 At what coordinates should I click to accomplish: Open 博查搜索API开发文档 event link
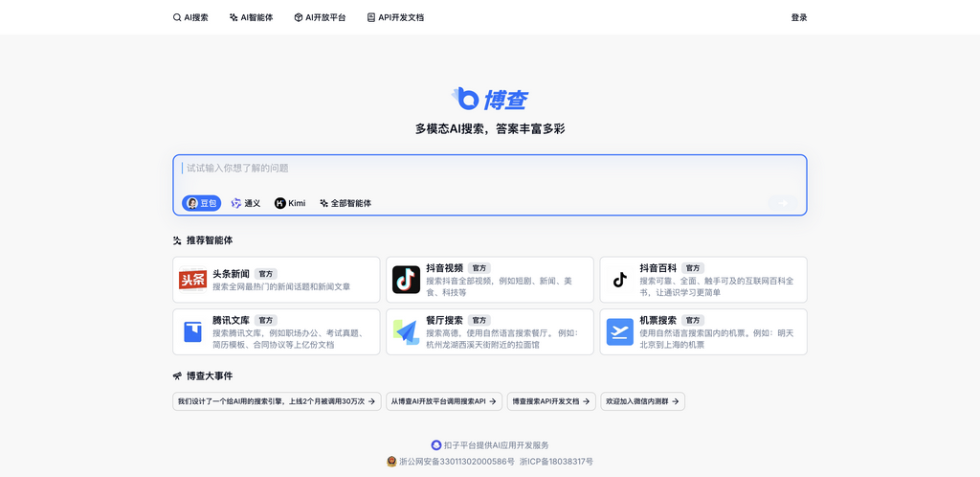[551, 401]
